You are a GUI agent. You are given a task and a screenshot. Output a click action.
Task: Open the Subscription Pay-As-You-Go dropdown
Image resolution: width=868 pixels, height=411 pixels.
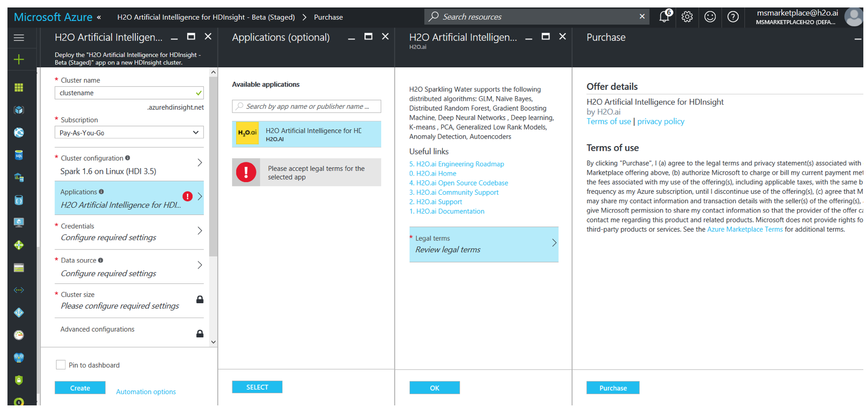coord(129,133)
